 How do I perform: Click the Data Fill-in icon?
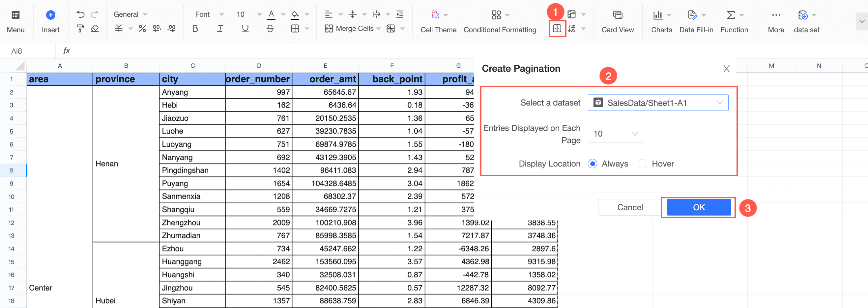692,15
